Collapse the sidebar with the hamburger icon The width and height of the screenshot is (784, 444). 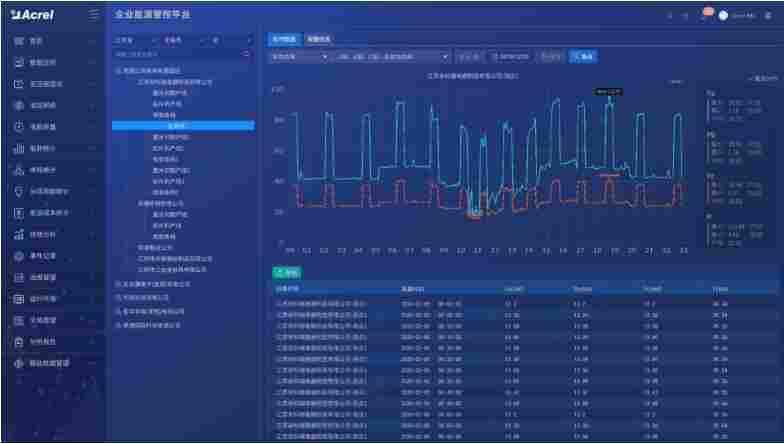point(94,15)
